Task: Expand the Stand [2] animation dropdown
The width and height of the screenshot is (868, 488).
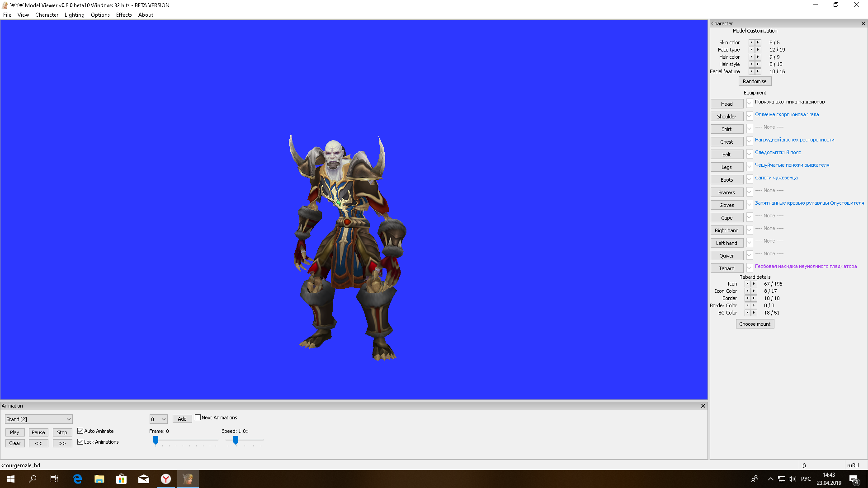Action: [68, 419]
